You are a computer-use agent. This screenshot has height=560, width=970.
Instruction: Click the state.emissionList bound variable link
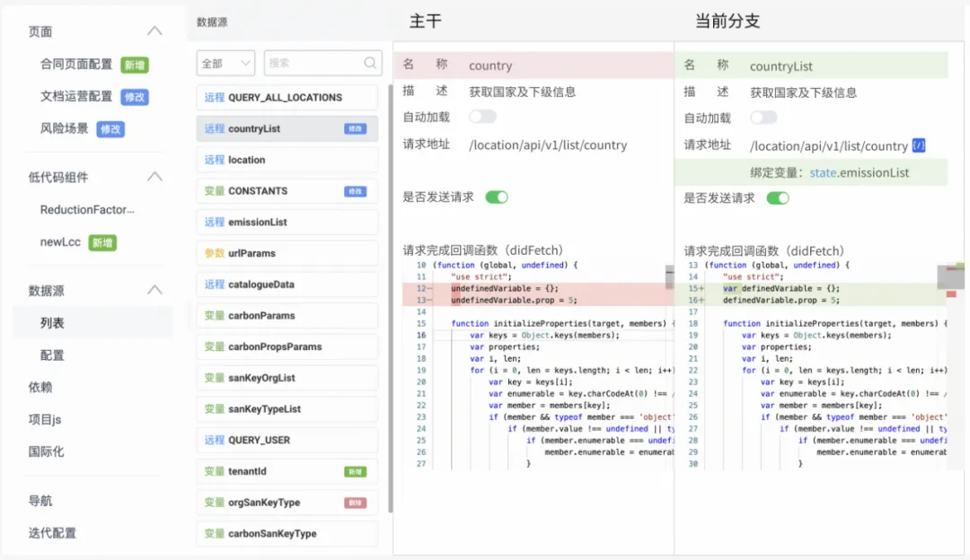(x=860, y=172)
